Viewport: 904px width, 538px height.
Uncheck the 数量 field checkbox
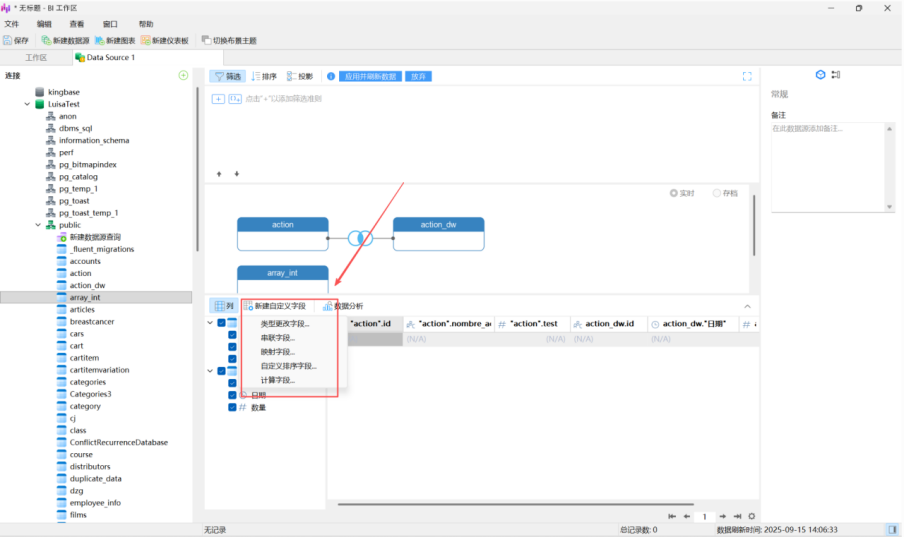pyautogui.click(x=232, y=408)
